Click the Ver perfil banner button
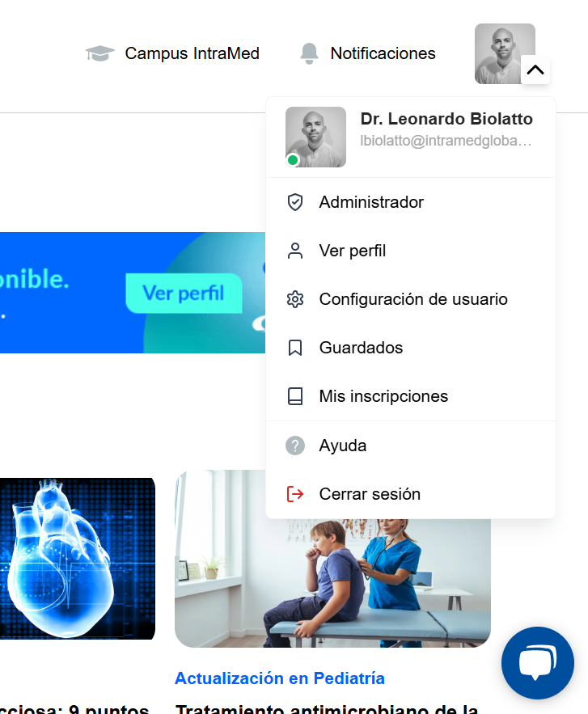This screenshot has width=588, height=714. point(184,294)
